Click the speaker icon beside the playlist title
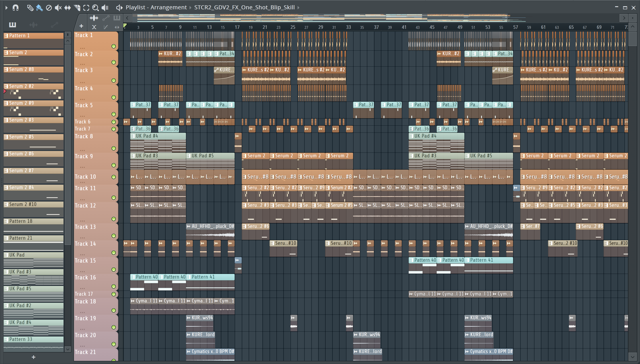640x364 pixels. click(x=119, y=8)
